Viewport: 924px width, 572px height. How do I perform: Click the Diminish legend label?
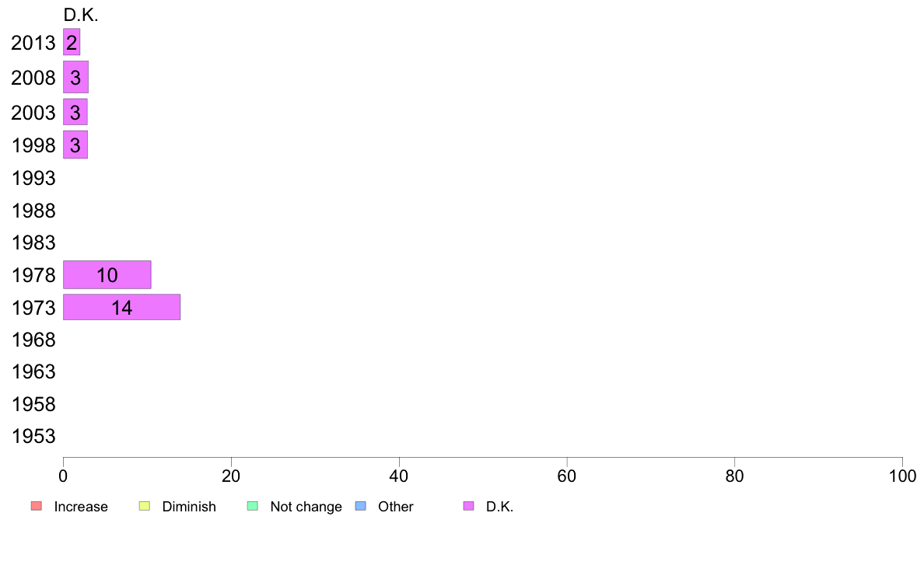point(189,507)
